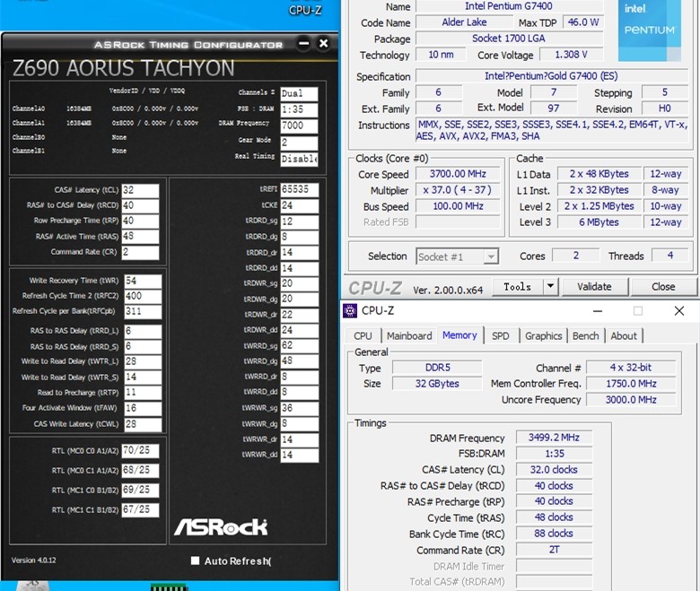
Task: Click the Real Timing field showing Disable
Action: pyautogui.click(x=299, y=159)
